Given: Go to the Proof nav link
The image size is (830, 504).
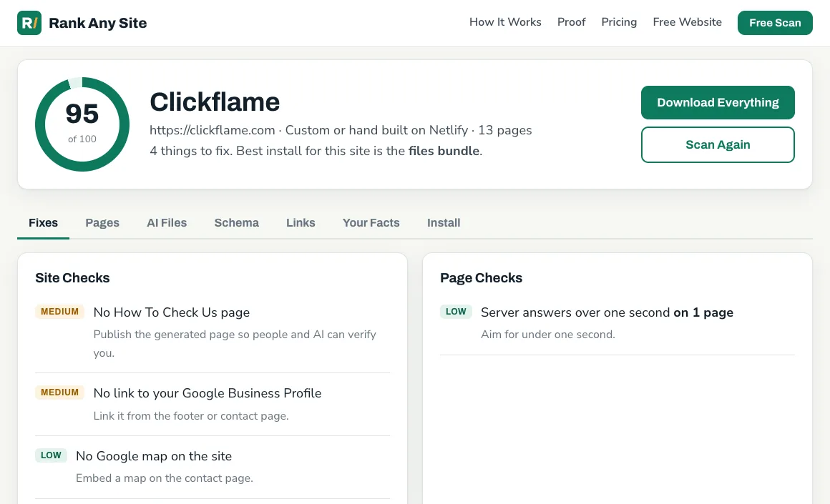Looking at the screenshot, I should coord(571,22).
